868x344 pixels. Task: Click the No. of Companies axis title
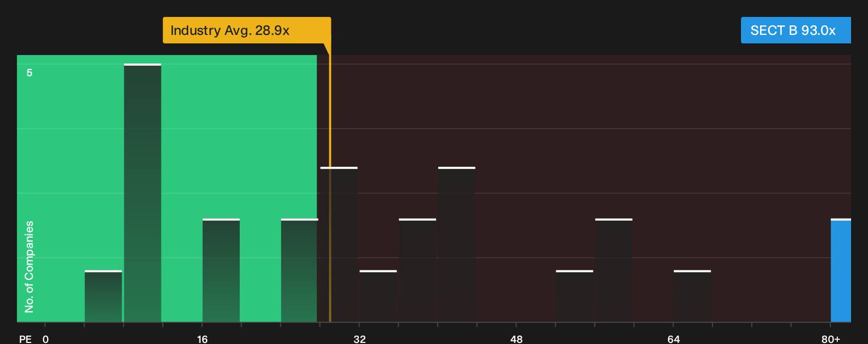click(29, 267)
